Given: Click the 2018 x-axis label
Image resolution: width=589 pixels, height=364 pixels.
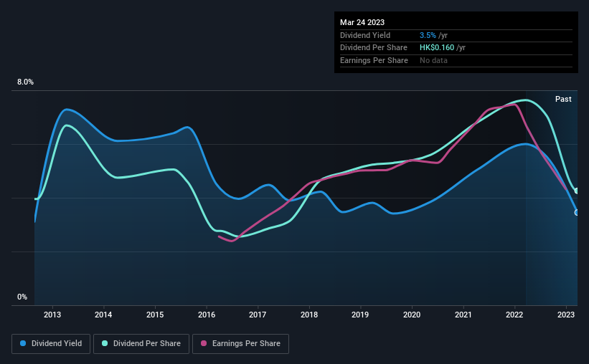Looking at the screenshot, I should [309, 315].
